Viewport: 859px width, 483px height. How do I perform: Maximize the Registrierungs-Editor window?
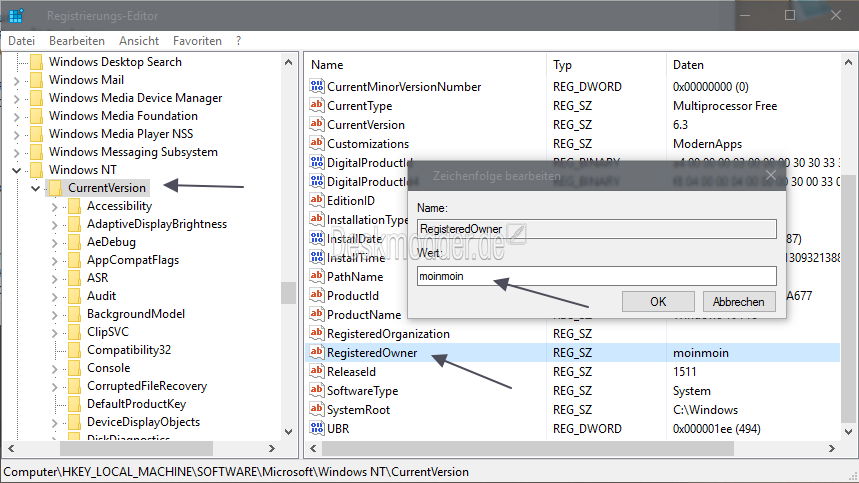(x=789, y=15)
